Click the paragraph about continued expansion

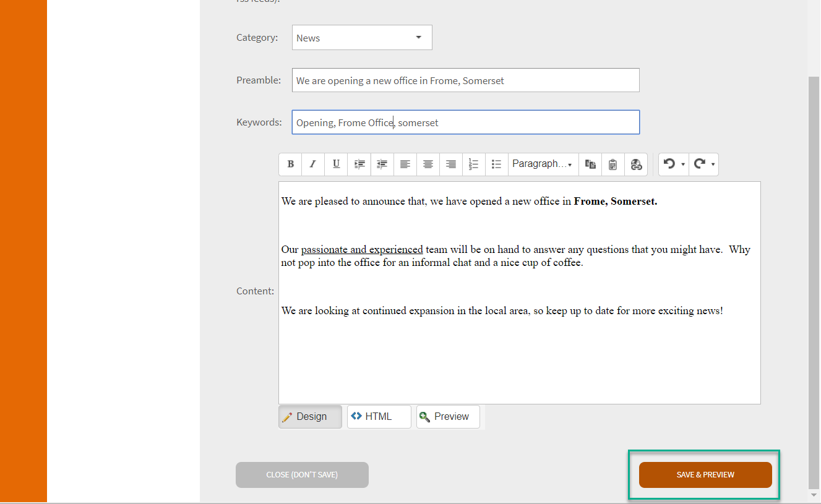[x=502, y=311]
